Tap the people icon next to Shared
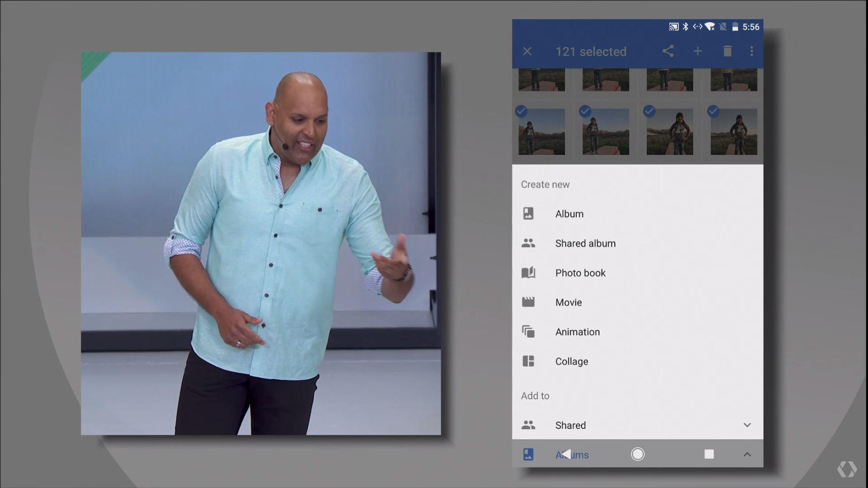The height and width of the screenshot is (488, 868). tap(528, 425)
